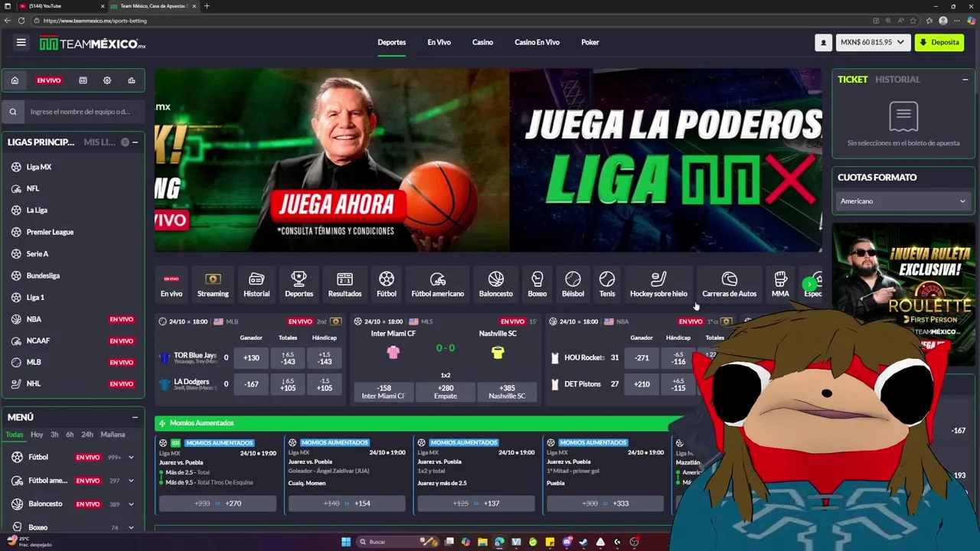Open the Streaming category icon
This screenshot has width=980, height=551.
point(213,284)
